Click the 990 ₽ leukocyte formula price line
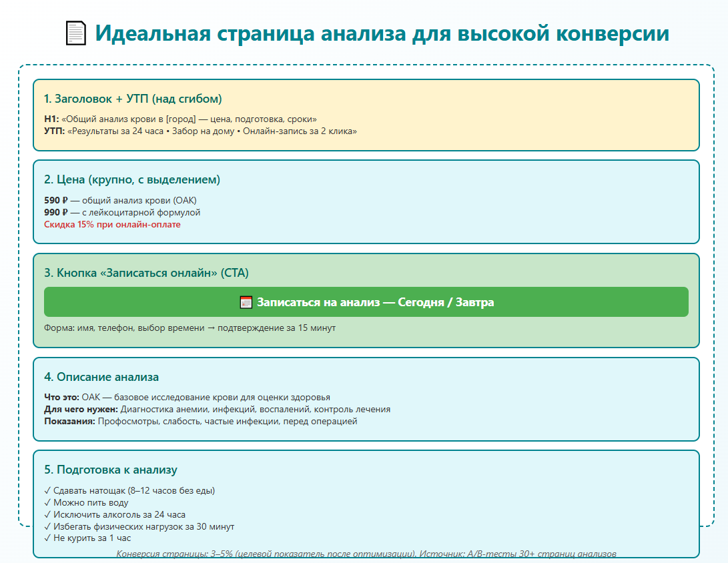Screen dimensions: 728x563 122,213
